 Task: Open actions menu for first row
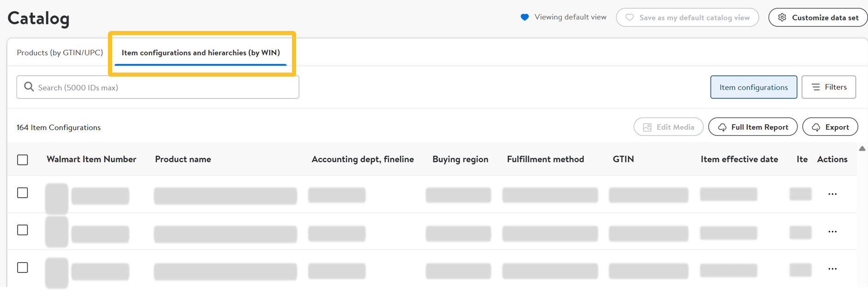[832, 194]
